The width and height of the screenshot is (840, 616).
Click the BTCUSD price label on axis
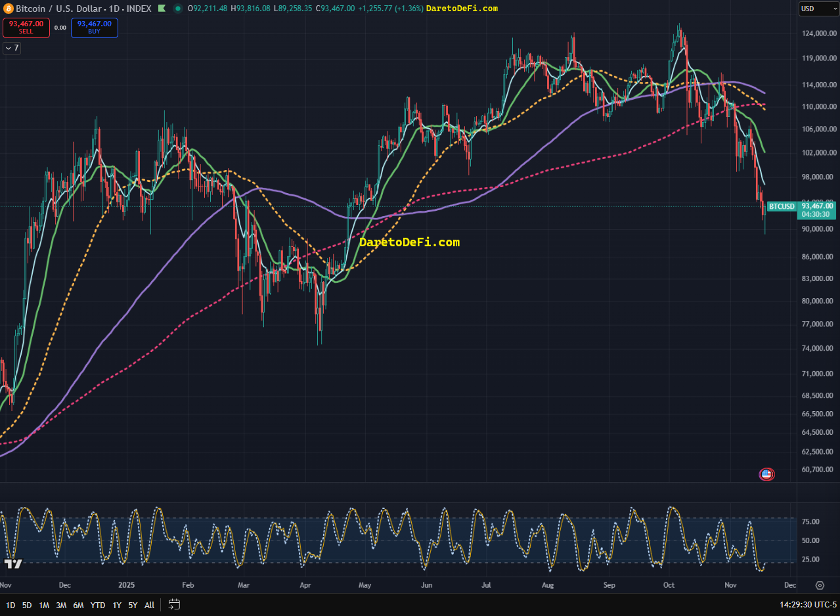point(782,206)
